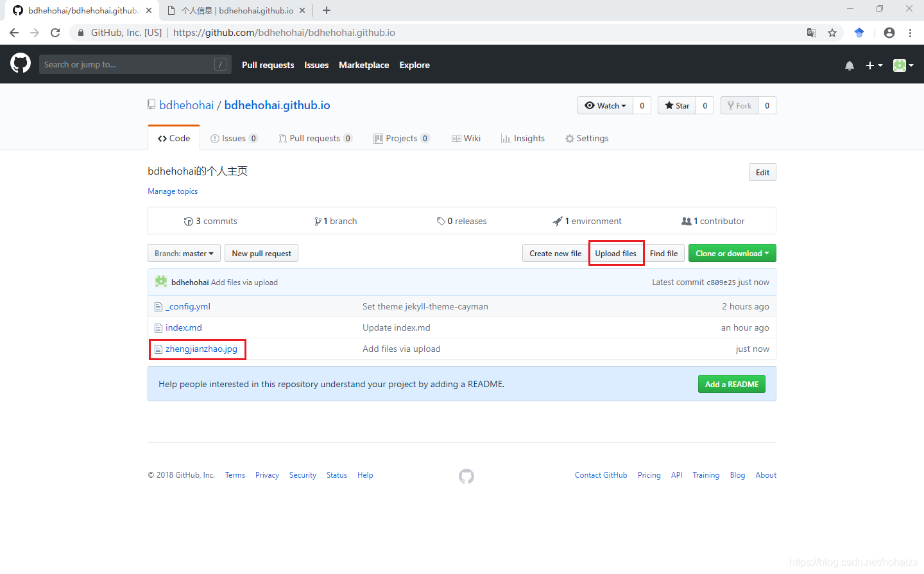This screenshot has width=924, height=574.
Task: Focus the Search or jump to field
Action: 135,64
